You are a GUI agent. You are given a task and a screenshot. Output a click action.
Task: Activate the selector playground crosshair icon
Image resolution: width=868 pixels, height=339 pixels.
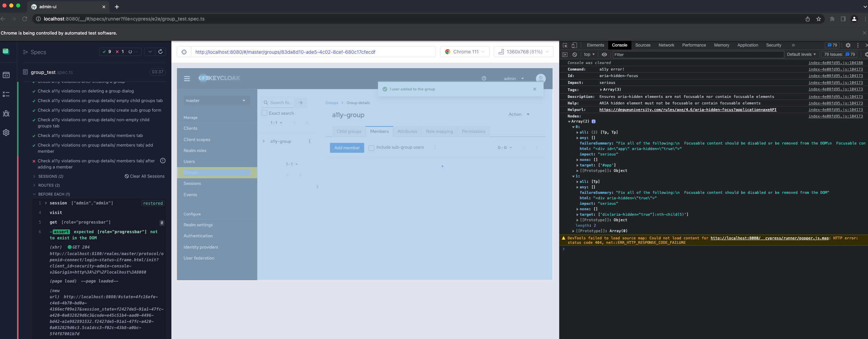coord(184,52)
